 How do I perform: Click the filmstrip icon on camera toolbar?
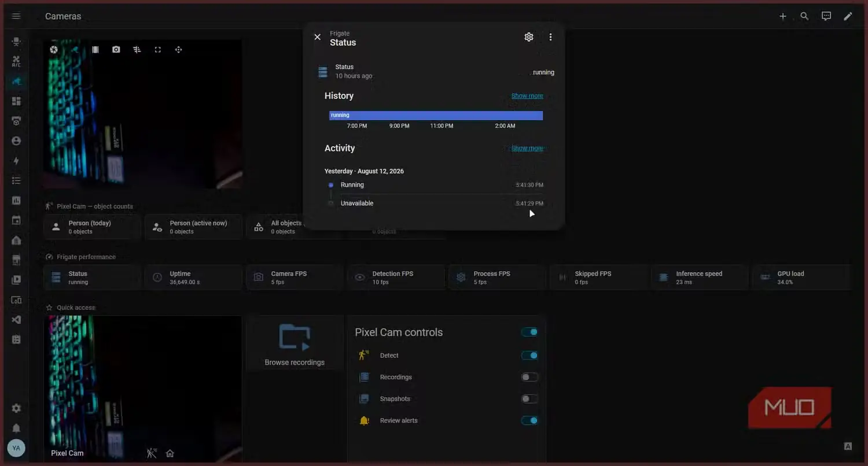(x=95, y=50)
